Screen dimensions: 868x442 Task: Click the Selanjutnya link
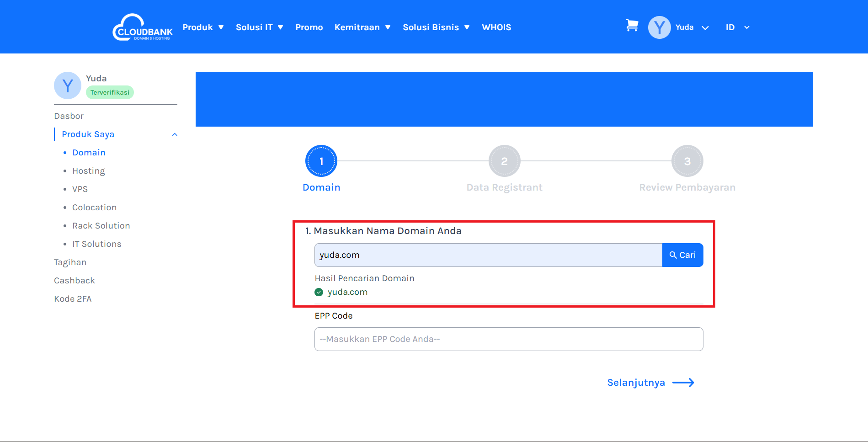636,383
